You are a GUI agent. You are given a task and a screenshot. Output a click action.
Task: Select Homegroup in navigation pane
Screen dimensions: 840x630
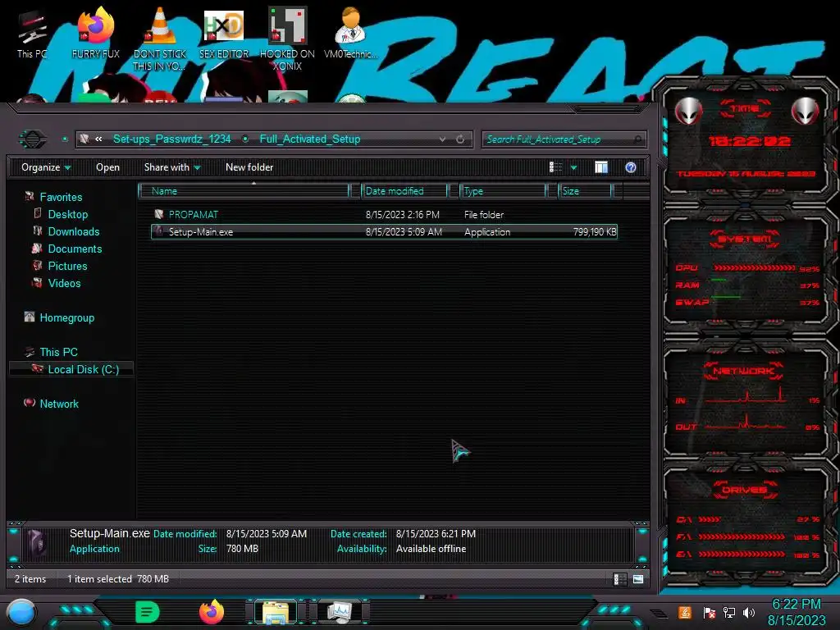tap(66, 317)
